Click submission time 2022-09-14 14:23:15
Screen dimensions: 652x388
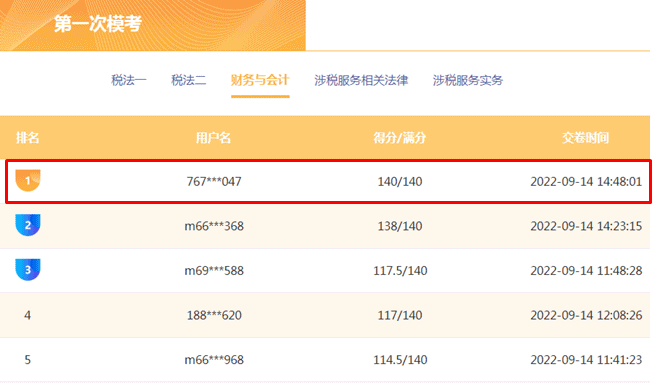[x=586, y=226]
